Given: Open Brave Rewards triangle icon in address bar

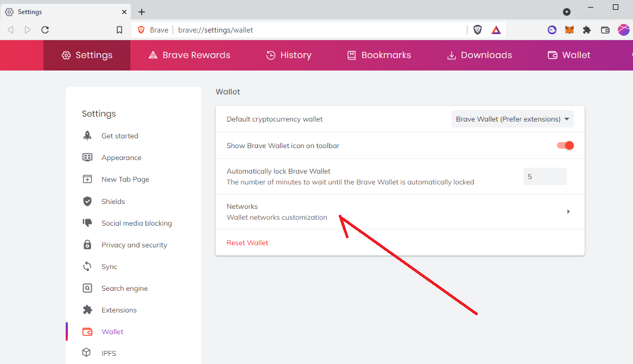Looking at the screenshot, I should click(x=496, y=30).
